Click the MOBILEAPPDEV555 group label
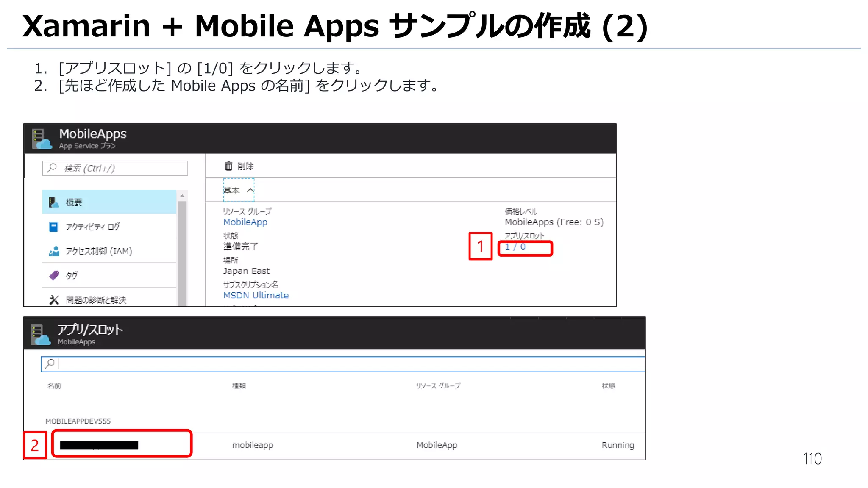The width and height of the screenshot is (868, 488). coord(78,421)
